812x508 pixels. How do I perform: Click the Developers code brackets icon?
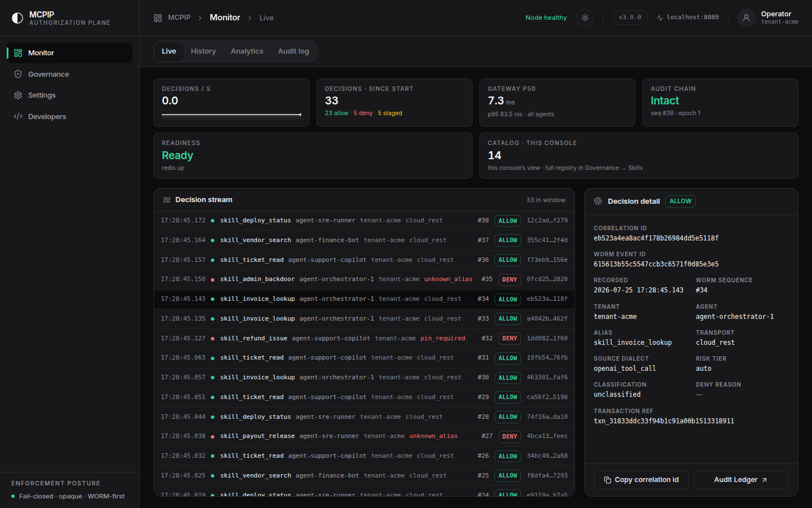[18, 117]
